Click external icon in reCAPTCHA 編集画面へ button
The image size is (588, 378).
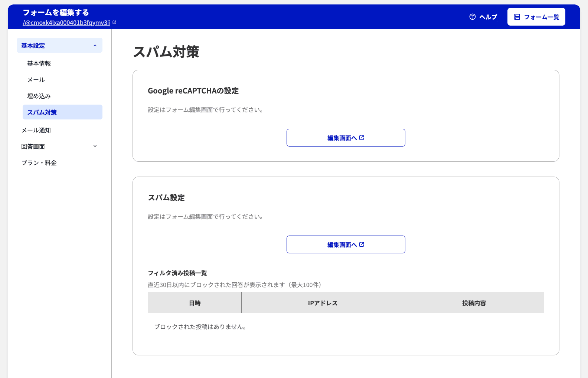[x=362, y=138]
